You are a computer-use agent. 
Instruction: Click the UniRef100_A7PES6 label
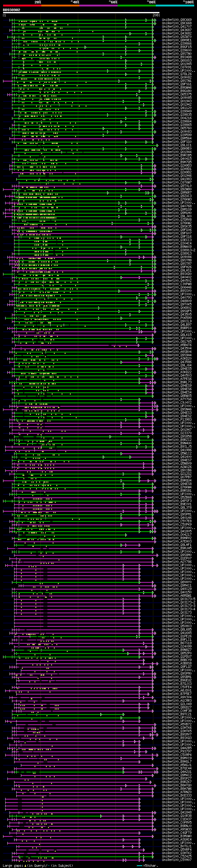tap(177, 379)
